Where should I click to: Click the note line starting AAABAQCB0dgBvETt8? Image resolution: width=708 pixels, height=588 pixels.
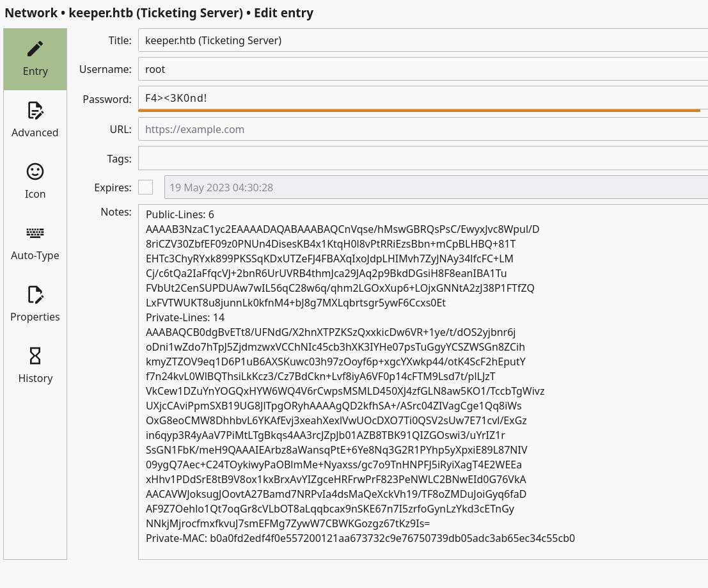[x=331, y=332]
